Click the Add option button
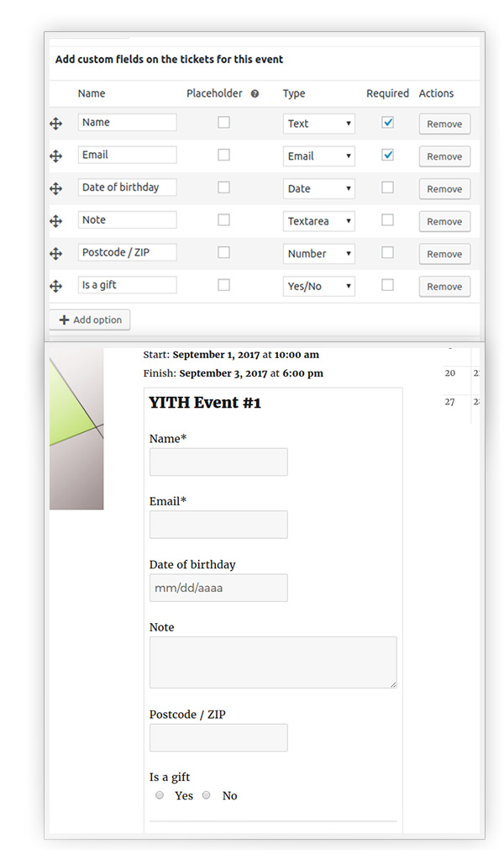 click(90, 319)
